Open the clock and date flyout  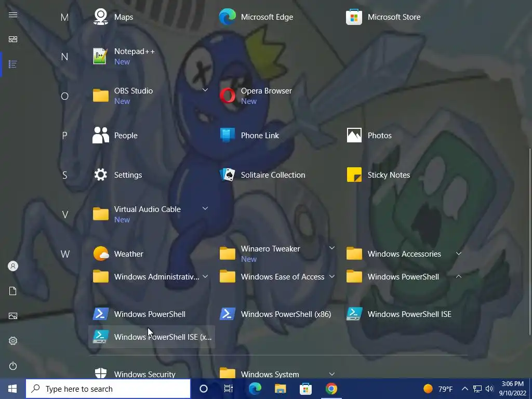coord(512,389)
